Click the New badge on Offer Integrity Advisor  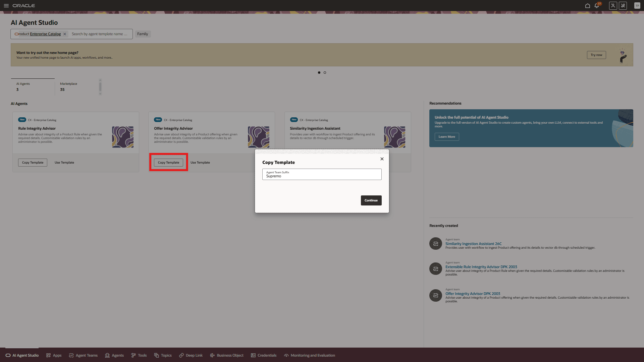coord(158,120)
